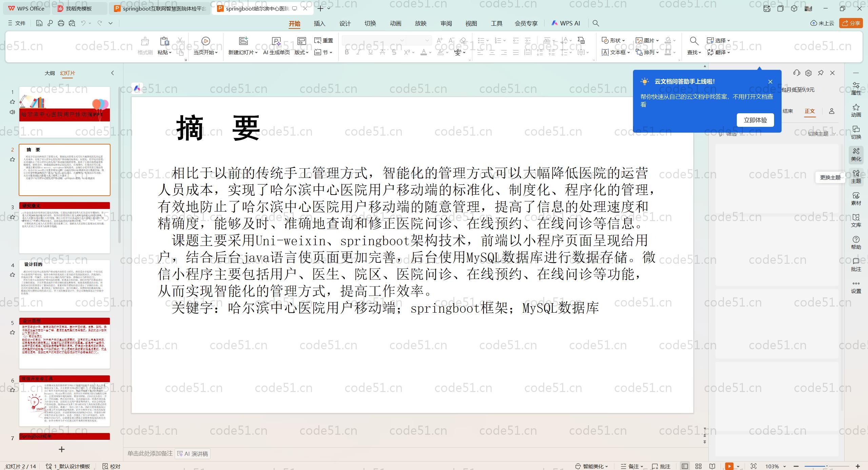868x470 pixels.
Task: Click the zoom slider in status bar
Action: [x=827, y=466]
